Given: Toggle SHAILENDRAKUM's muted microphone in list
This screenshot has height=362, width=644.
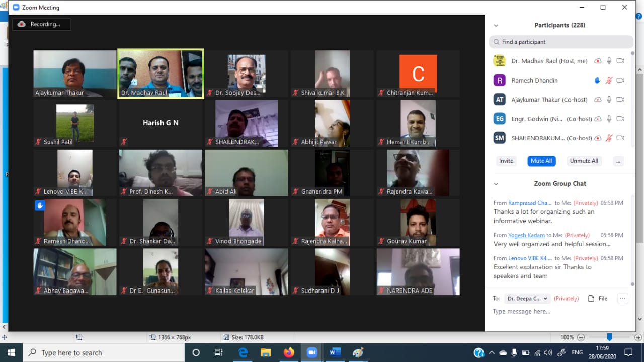Looking at the screenshot, I should (609, 138).
